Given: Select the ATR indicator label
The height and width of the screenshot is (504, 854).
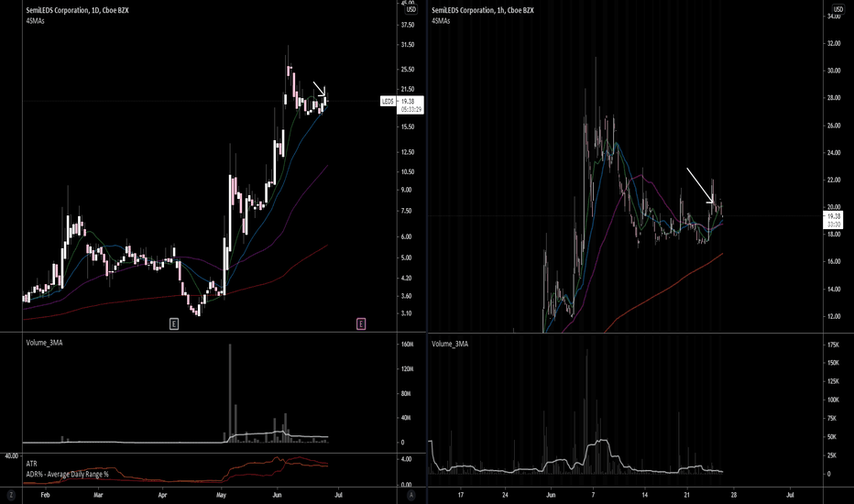Looking at the screenshot, I should click(31, 464).
